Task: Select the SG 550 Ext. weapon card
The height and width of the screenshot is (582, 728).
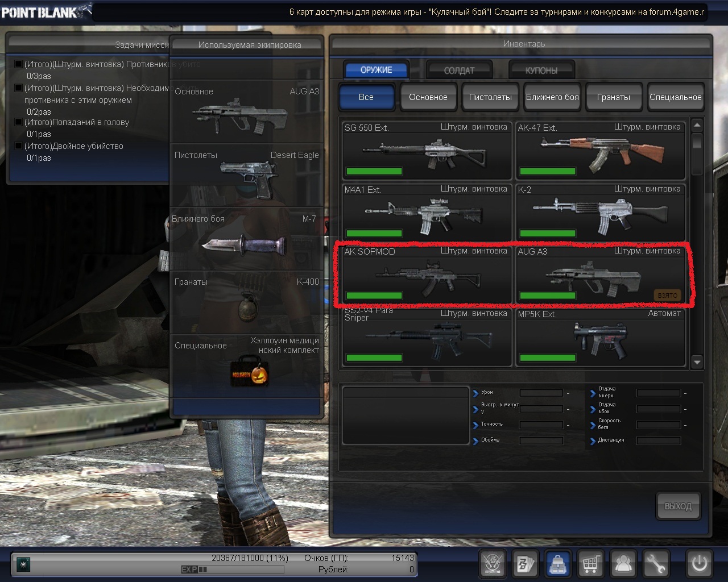Action: 427,150
